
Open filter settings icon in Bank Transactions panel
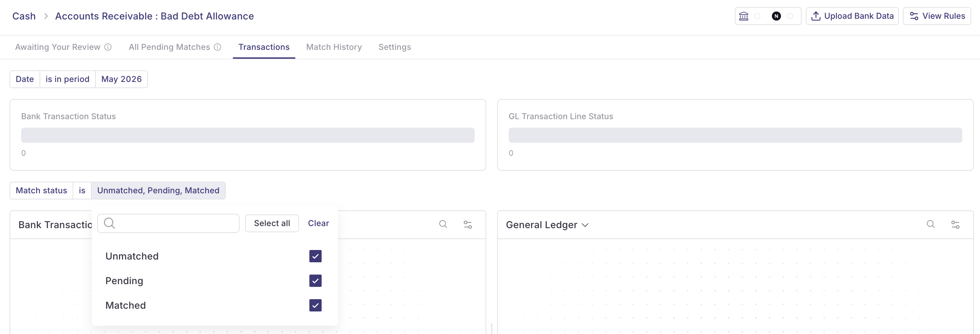point(467,225)
